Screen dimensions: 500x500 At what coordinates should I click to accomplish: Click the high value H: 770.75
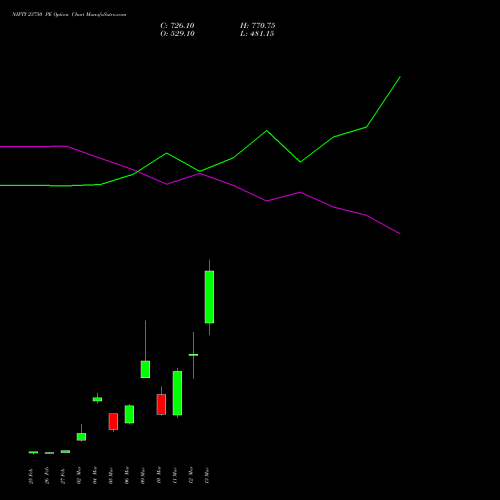point(257,26)
